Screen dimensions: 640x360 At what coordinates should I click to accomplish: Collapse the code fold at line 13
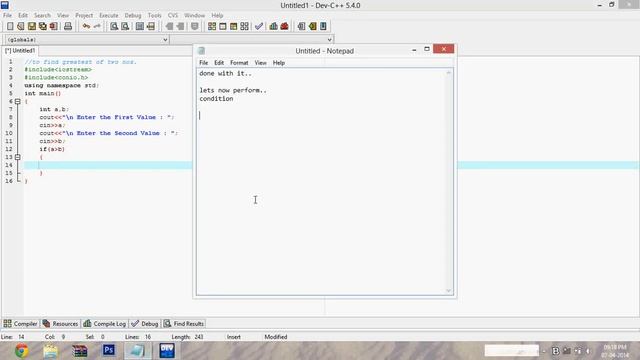tap(18, 157)
